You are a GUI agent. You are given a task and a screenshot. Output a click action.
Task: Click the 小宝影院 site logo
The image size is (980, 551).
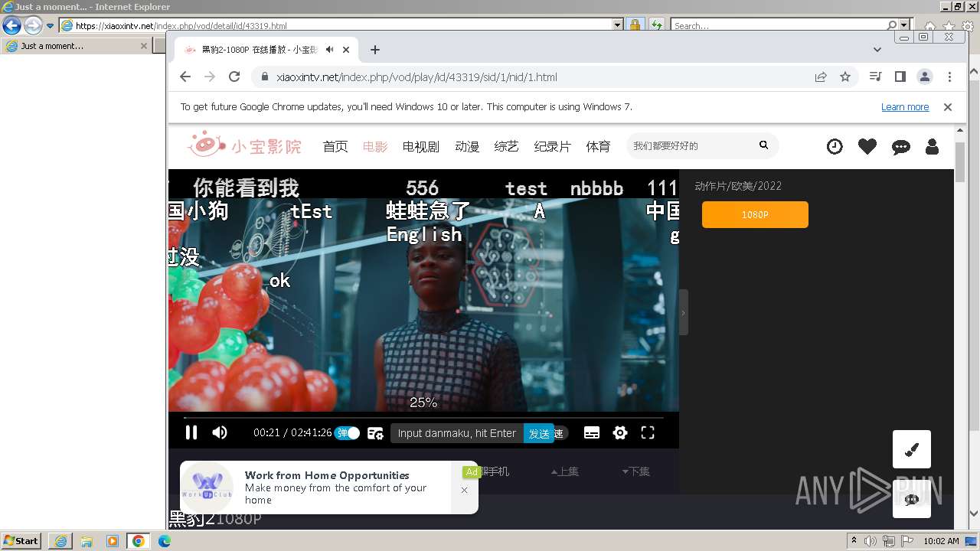tap(245, 145)
